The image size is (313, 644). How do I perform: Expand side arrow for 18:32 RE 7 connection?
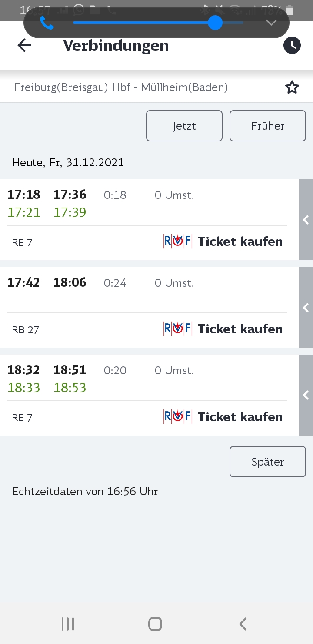click(x=306, y=395)
